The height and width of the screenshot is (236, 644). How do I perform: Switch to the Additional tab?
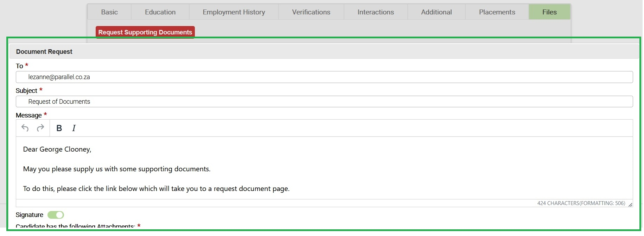[436, 12]
